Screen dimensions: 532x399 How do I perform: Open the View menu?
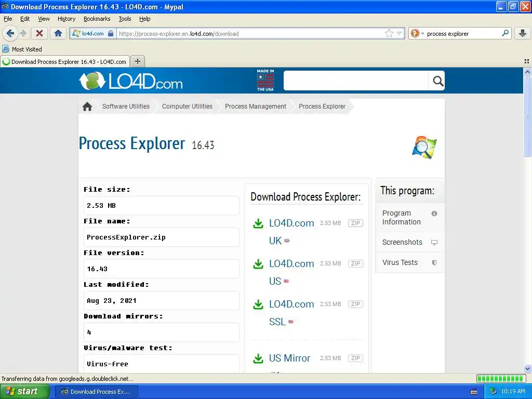(44, 19)
